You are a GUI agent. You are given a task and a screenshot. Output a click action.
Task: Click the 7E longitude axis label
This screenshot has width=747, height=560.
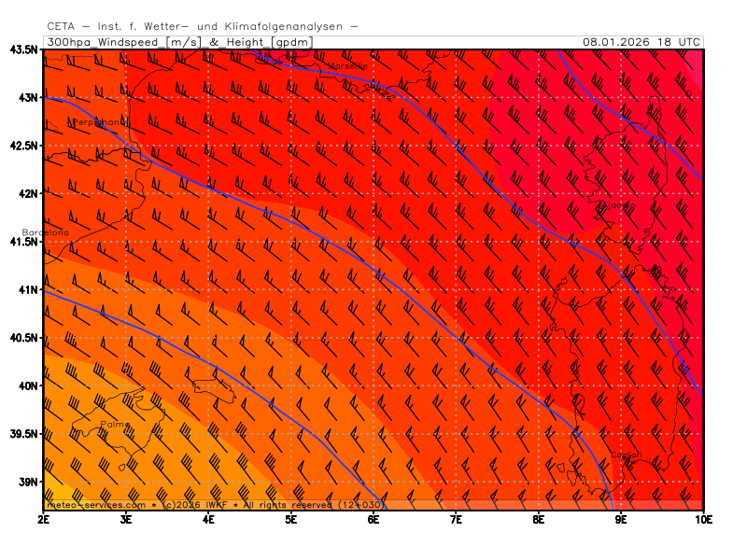pyautogui.click(x=457, y=518)
